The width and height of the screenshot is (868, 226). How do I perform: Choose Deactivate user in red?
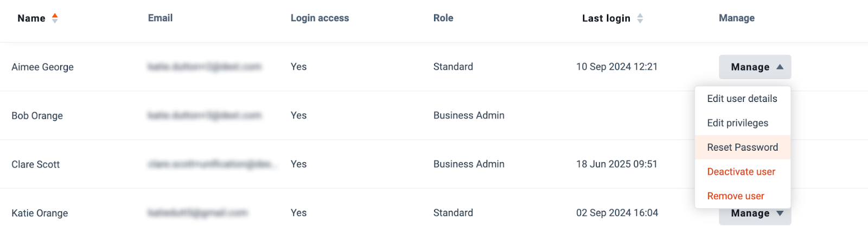[x=741, y=172]
